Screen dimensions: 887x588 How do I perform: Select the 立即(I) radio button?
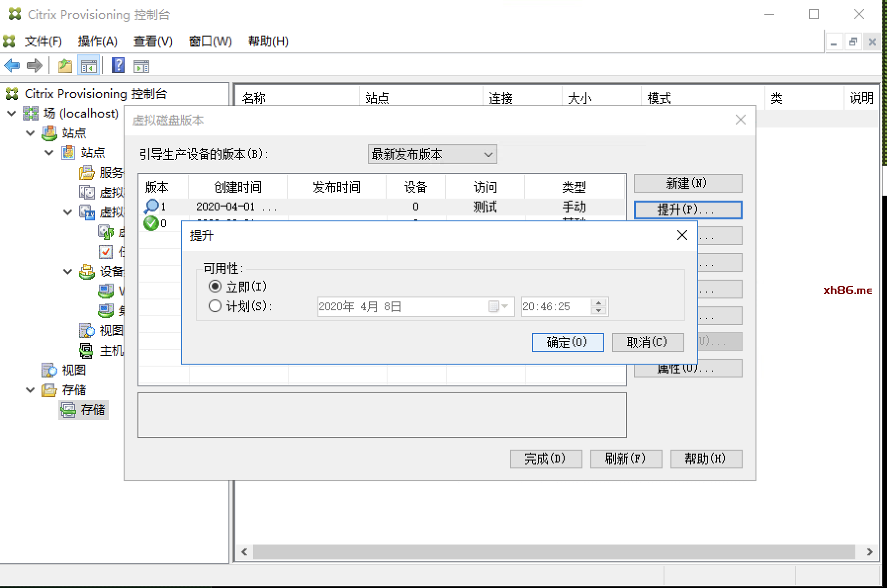(215, 287)
